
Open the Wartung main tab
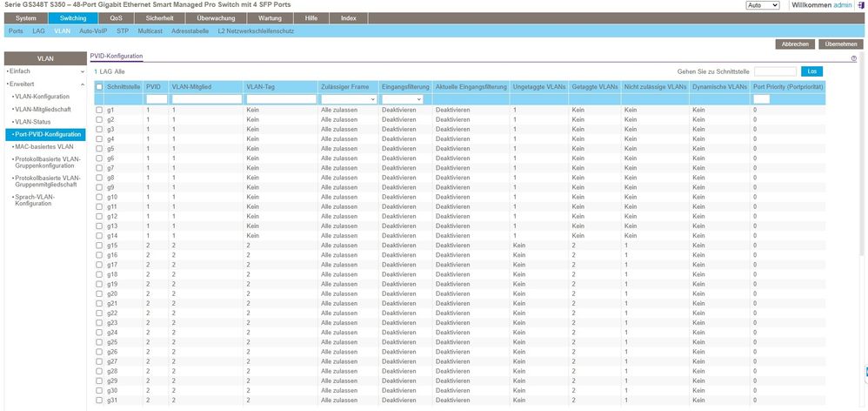pos(270,18)
